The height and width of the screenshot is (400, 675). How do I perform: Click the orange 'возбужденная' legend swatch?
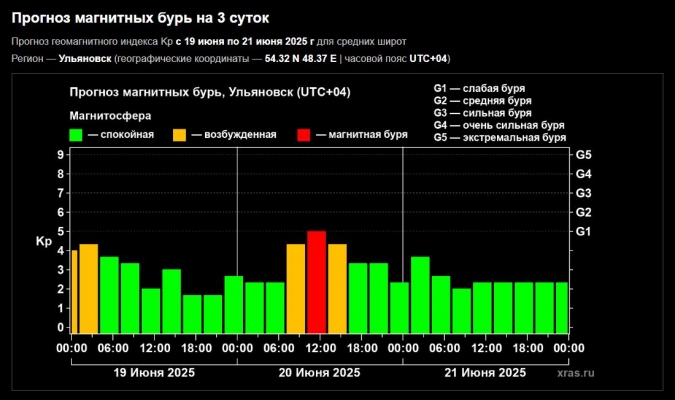pos(180,134)
